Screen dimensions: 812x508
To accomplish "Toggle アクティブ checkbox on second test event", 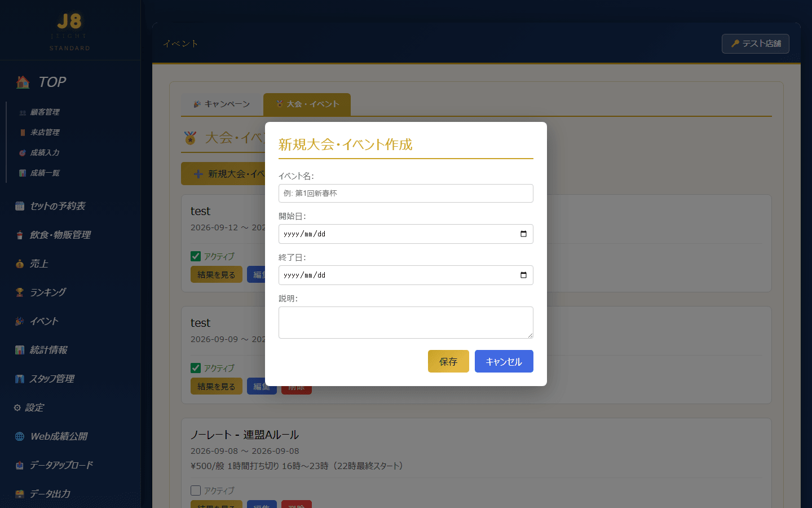I will click(196, 368).
